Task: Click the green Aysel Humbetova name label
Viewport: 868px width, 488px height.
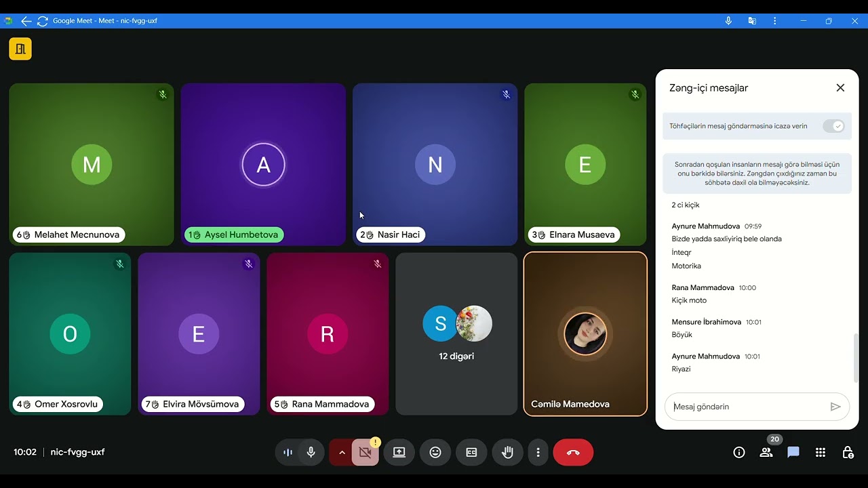Action: [x=234, y=235]
